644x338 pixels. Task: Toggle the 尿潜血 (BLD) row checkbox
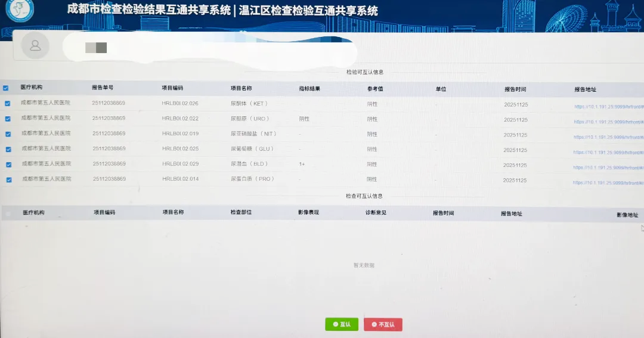[x=9, y=165]
